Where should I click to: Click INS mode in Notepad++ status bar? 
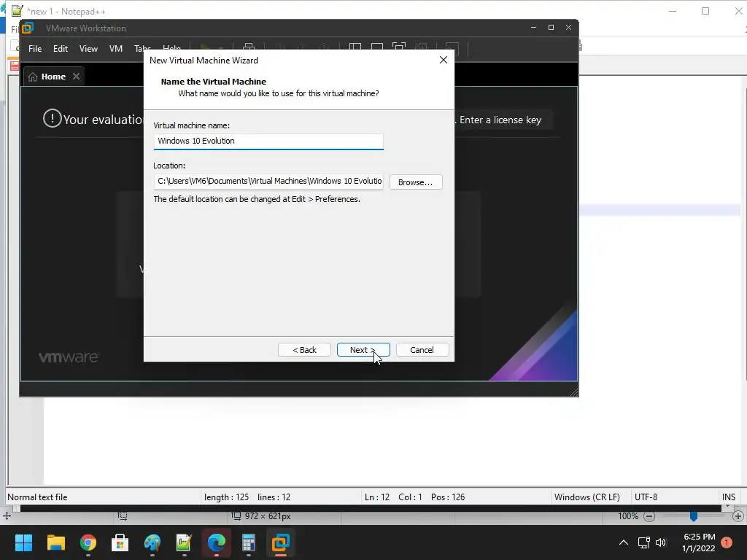[x=729, y=497]
